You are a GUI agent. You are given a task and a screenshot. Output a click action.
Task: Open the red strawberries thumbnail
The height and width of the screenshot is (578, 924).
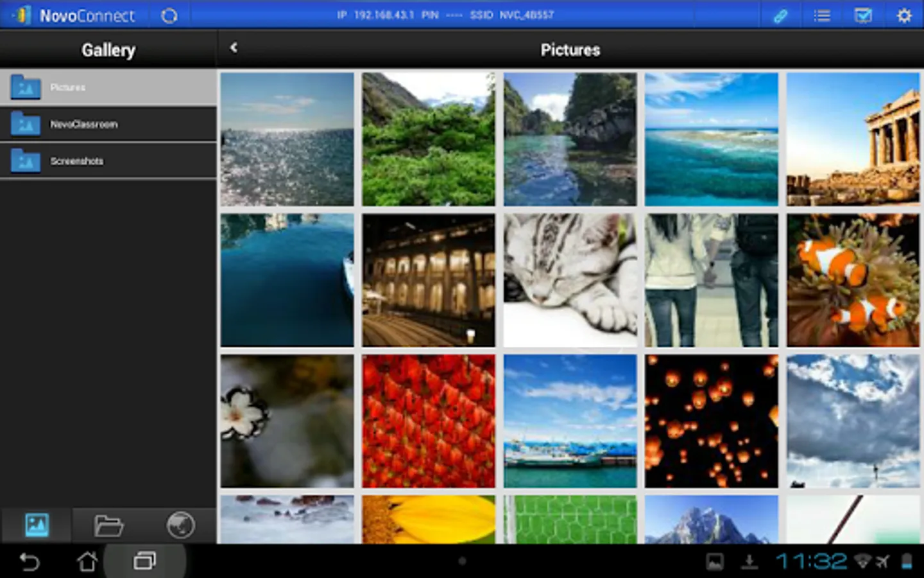click(x=429, y=421)
